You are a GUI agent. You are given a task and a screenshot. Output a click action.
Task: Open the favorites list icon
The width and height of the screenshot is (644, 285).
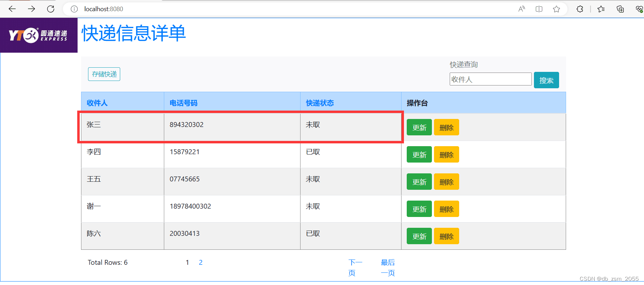[x=601, y=9]
